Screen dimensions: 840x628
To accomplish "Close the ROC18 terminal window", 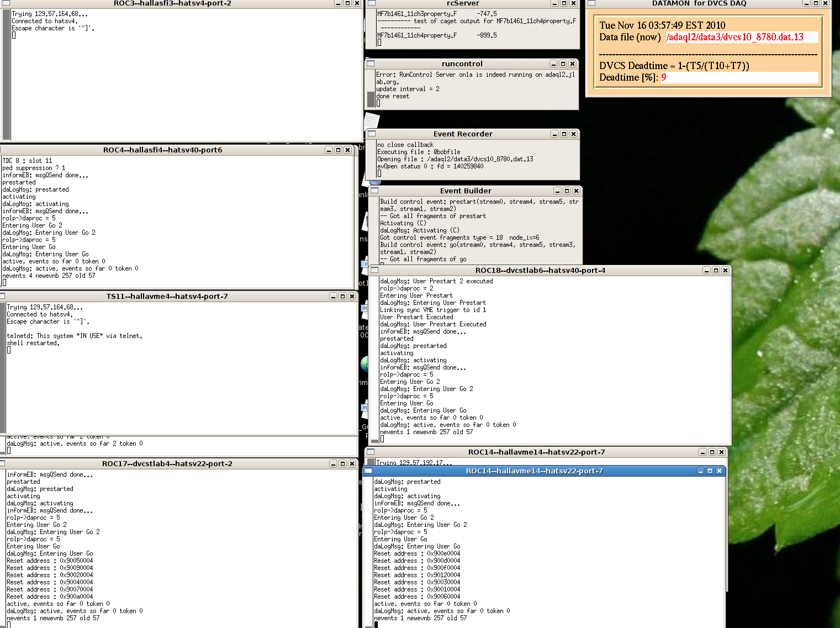I will [725, 270].
